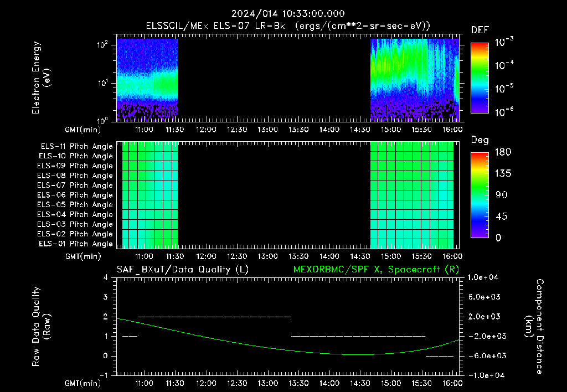Screen dimensions: 567x392
Task: Select the ELS-03 Pitch Angle label
Action: 75,224
